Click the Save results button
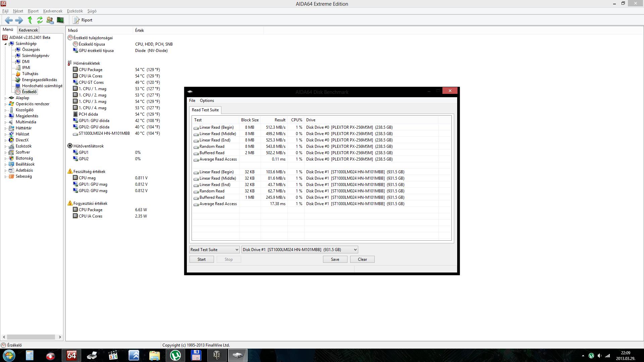The height and width of the screenshot is (362, 644). [335, 259]
